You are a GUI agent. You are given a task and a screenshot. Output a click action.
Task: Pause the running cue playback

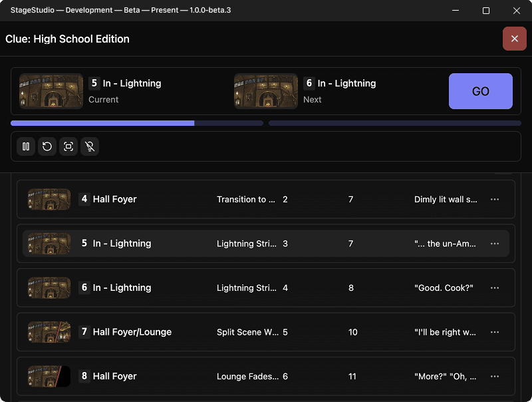coord(26,146)
